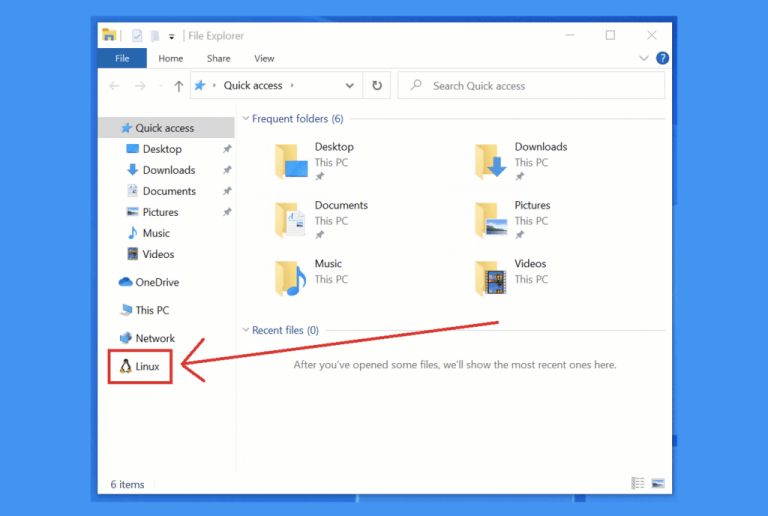This screenshot has height=516, width=768.
Task: Select Pictures in the navigation pane
Action: pyautogui.click(x=160, y=212)
